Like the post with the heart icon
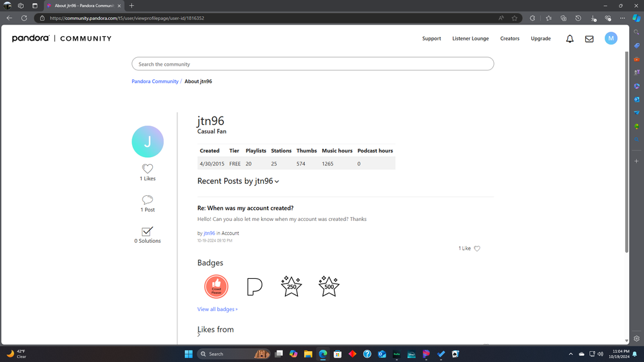The image size is (644, 362). pos(477,249)
